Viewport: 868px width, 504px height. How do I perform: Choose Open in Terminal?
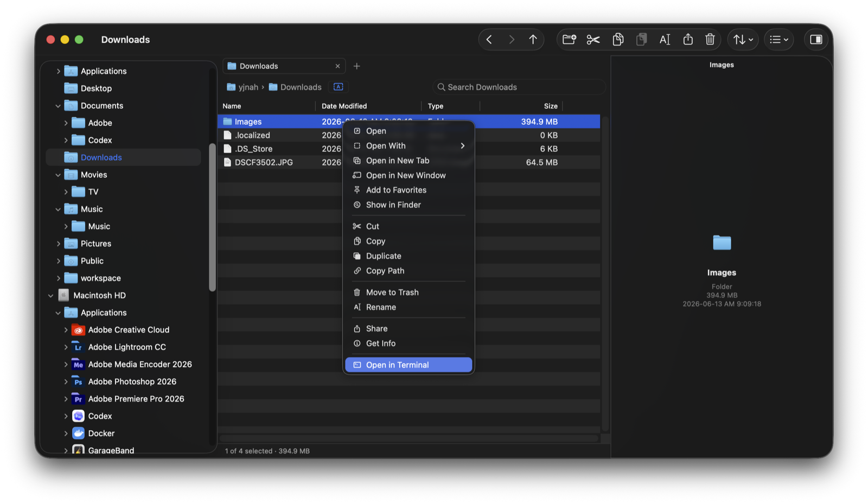point(409,365)
